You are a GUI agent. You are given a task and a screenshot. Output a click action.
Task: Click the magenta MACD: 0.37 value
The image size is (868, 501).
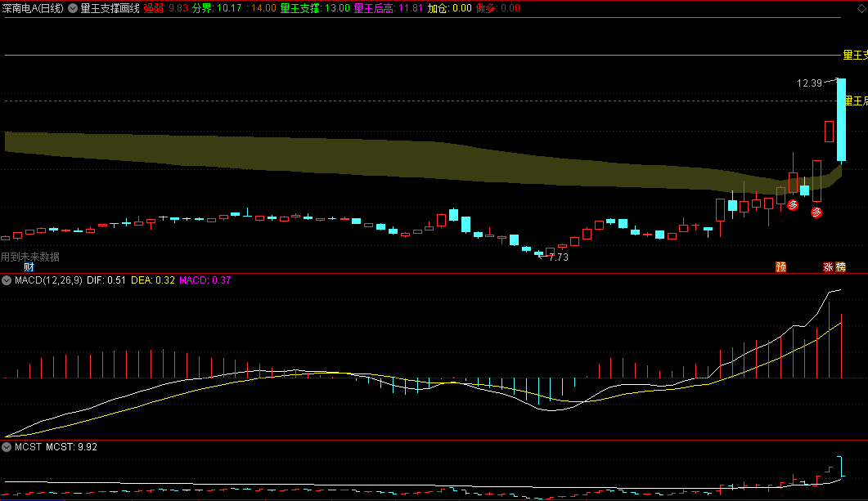coord(205,280)
